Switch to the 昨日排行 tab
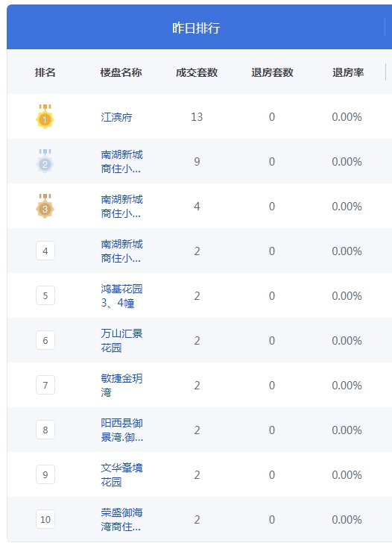This screenshot has height=543, width=392. coord(196,28)
